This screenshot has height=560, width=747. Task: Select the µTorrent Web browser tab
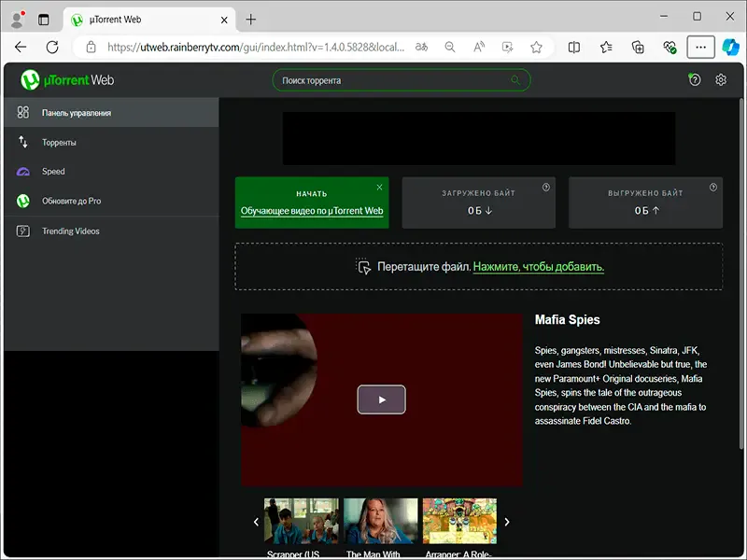pos(149,20)
